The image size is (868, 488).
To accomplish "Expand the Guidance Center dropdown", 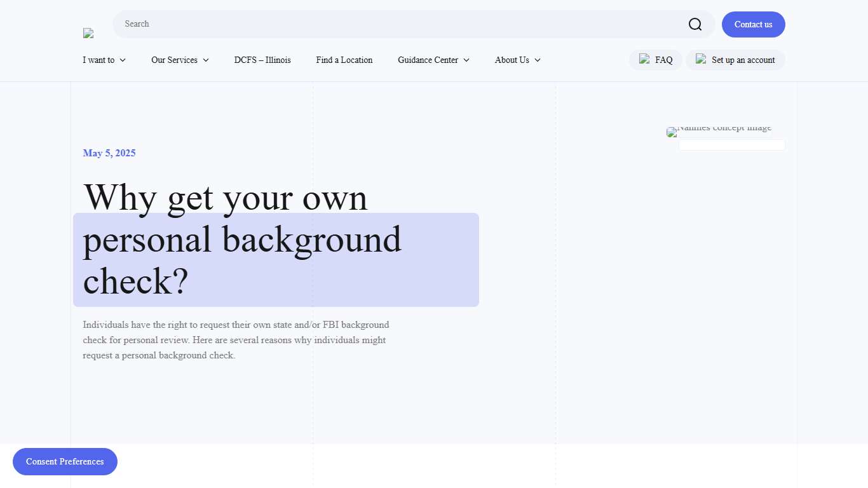I will pyautogui.click(x=433, y=60).
